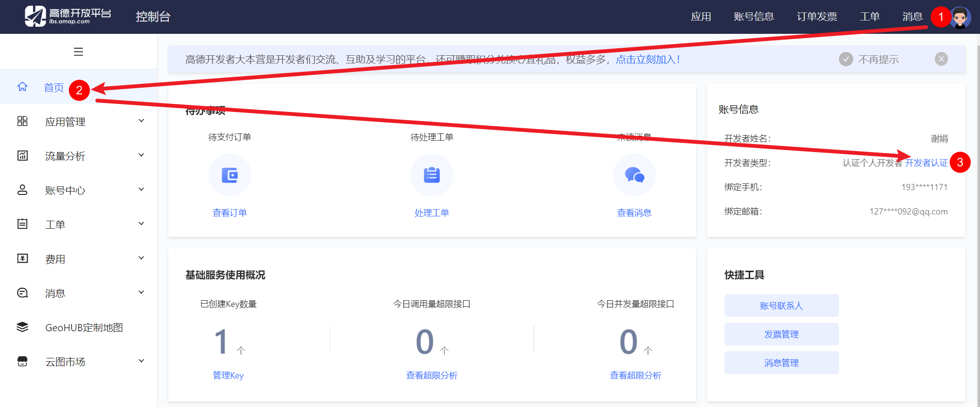
Task: Open 订单发票 in top navigation
Action: [x=817, y=17]
